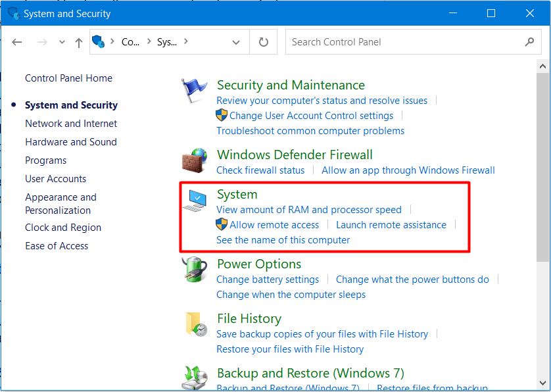
Task: Change User Account Control settings
Action: click(312, 116)
